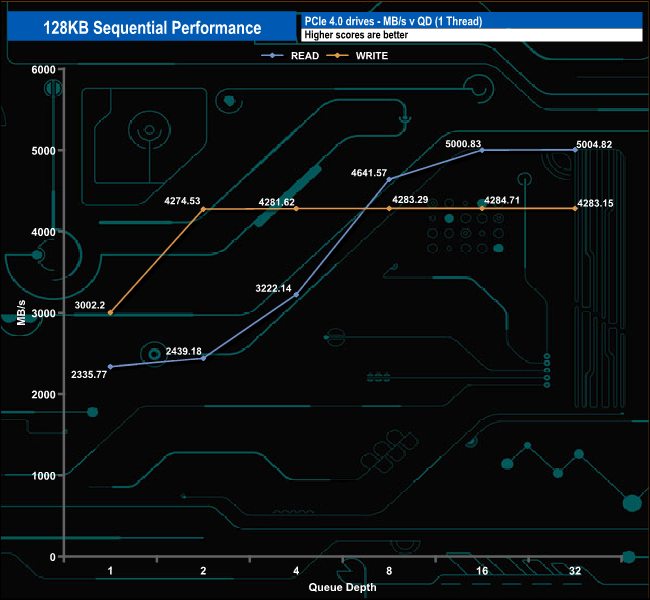Click the Higher scores are better note
This screenshot has height=600, width=650.
click(356, 35)
